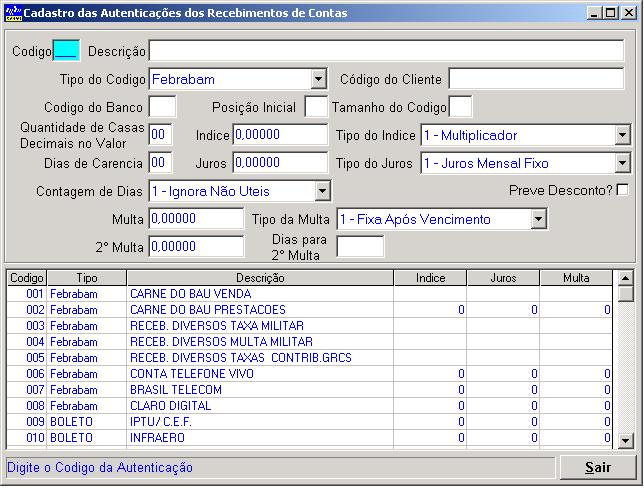Select row CARNE DO BAU PRESTACOES
Image resolution: width=644 pixels, height=488 pixels.
pos(310,310)
